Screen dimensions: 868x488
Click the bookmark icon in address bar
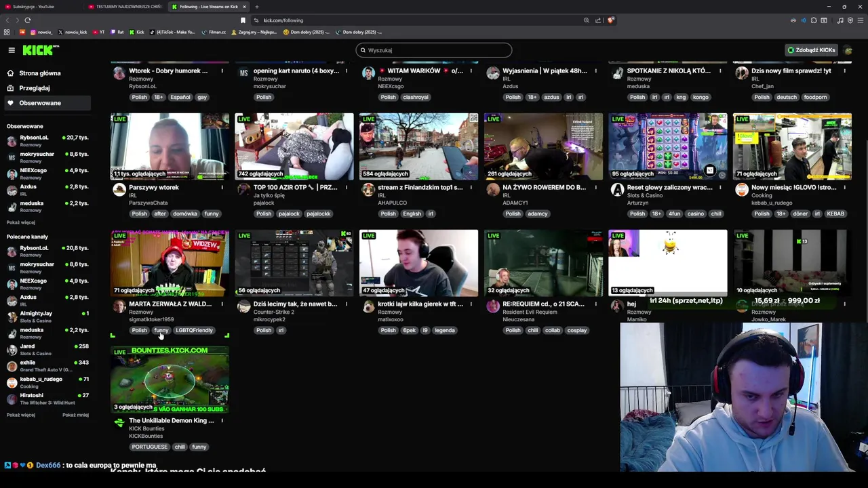tap(243, 20)
